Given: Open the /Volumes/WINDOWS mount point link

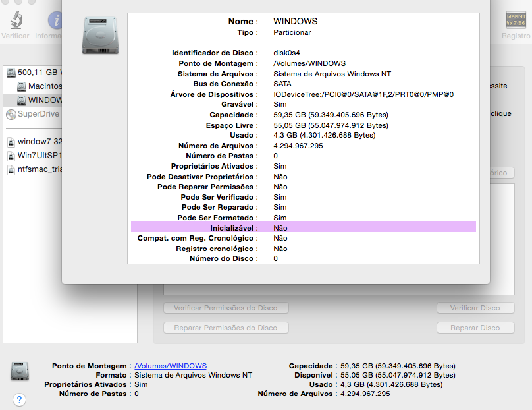Looking at the screenshot, I should coord(171,366).
